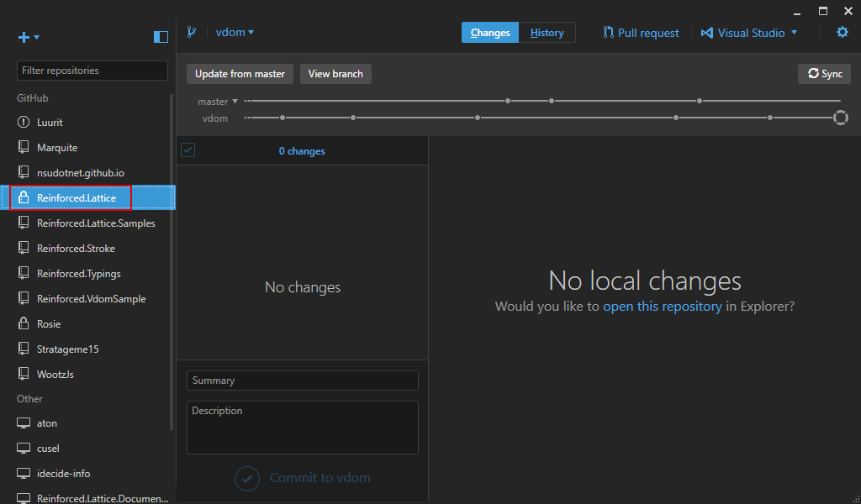861x504 pixels.
Task: Select the Reinforced.Lattice.Samples repository
Action: [x=87, y=223]
